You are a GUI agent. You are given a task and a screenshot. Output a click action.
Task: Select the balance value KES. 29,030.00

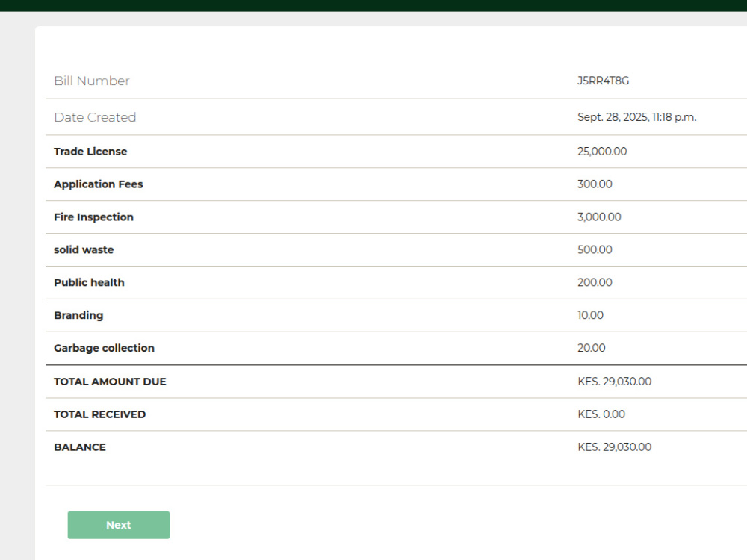[x=615, y=447]
